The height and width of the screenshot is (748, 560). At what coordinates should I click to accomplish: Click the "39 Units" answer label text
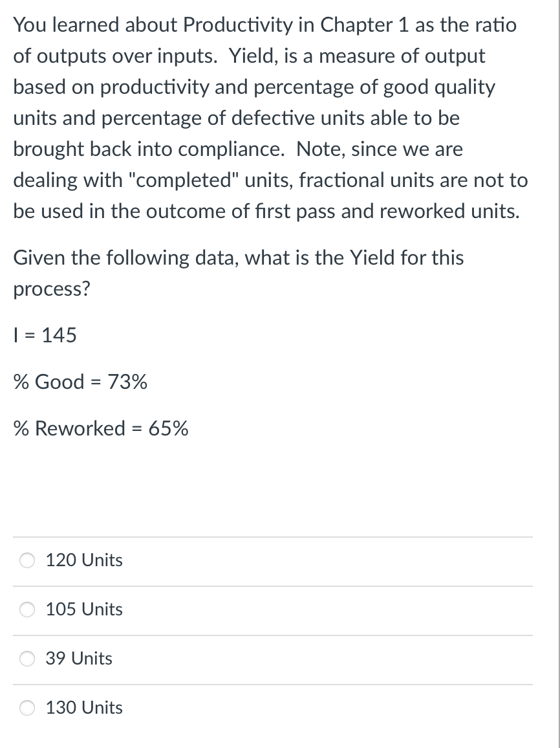(x=79, y=659)
